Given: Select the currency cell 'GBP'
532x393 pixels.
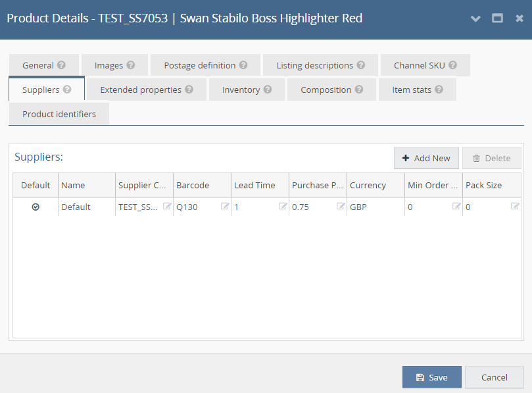Looking at the screenshot, I should click(x=376, y=207).
